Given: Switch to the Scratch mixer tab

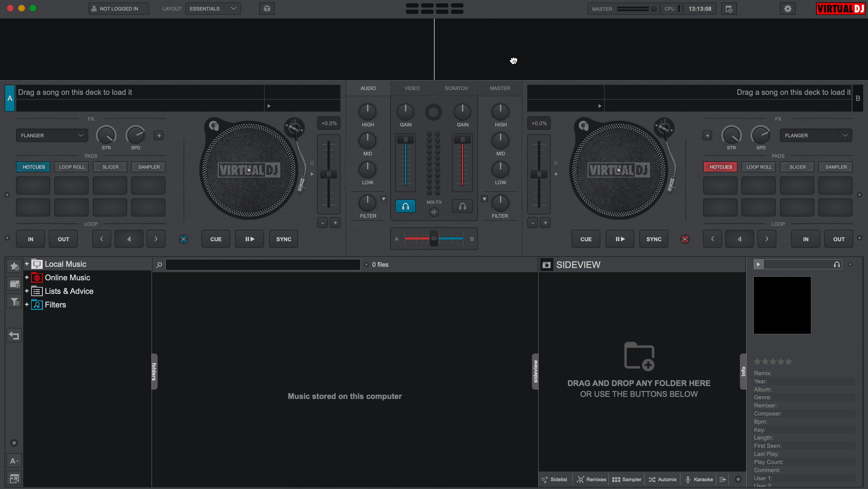Looking at the screenshot, I should (x=456, y=88).
